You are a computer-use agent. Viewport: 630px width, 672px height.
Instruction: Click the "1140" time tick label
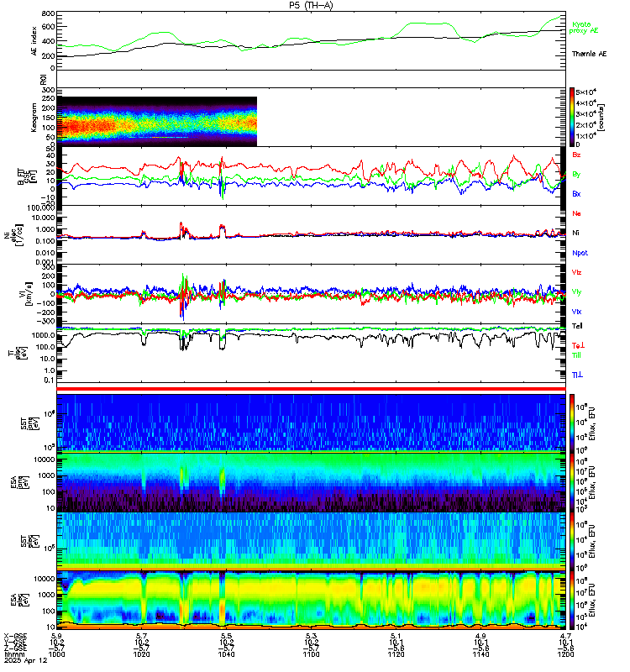[x=480, y=654]
